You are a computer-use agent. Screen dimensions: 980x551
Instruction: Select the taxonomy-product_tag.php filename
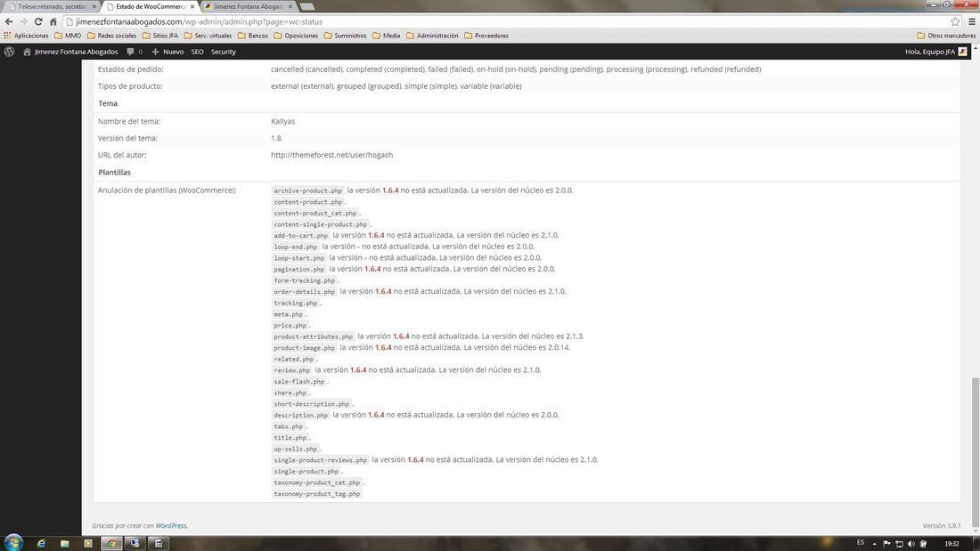(317, 493)
